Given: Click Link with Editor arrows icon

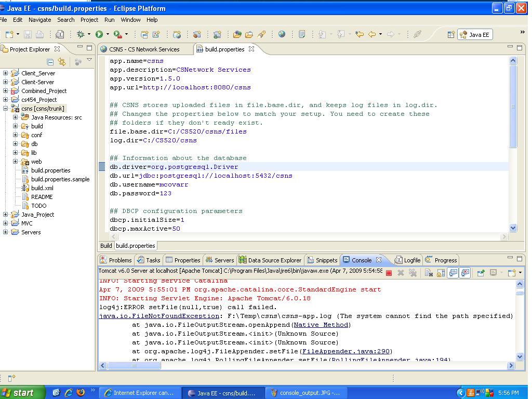Looking at the screenshot, I should 62,62.
